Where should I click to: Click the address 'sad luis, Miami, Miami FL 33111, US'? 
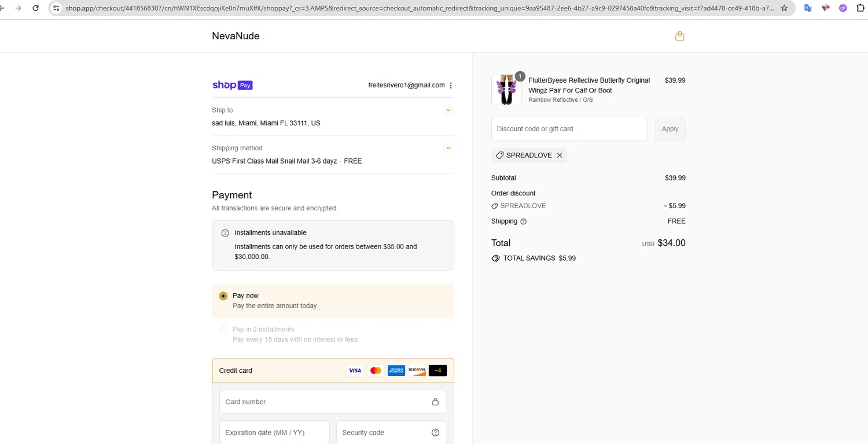tap(266, 123)
